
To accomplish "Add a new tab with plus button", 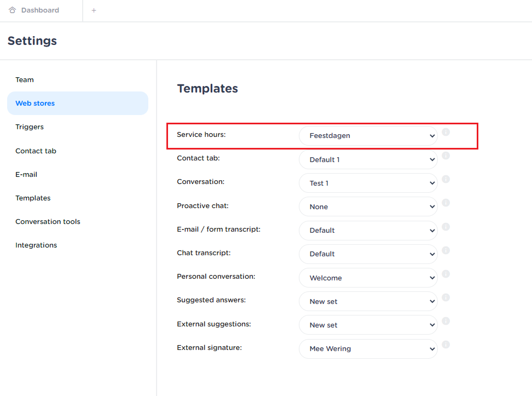I will [x=94, y=10].
